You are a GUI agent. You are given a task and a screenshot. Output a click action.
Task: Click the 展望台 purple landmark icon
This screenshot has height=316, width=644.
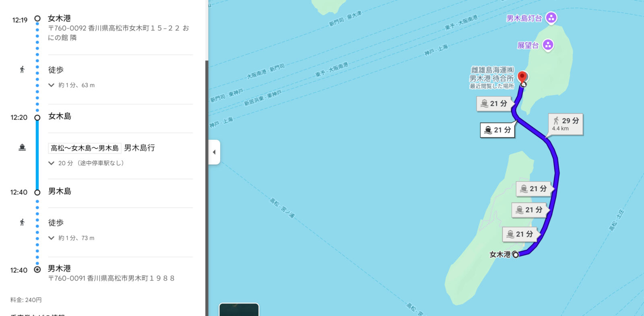click(x=547, y=45)
